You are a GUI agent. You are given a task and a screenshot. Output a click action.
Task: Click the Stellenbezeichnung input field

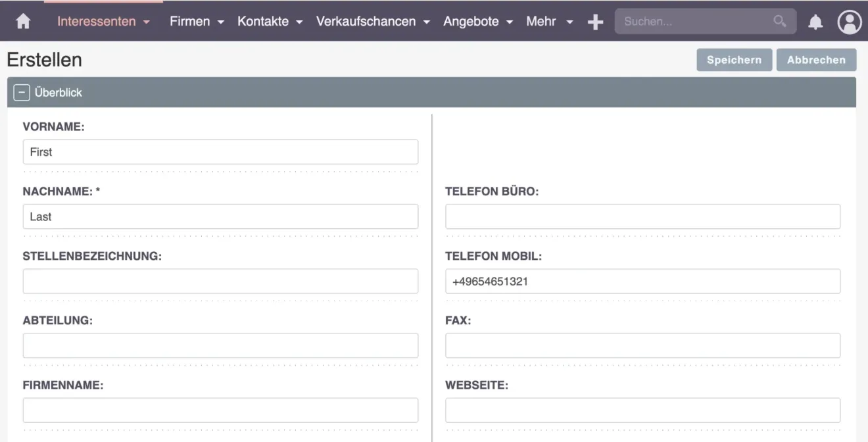coord(220,281)
